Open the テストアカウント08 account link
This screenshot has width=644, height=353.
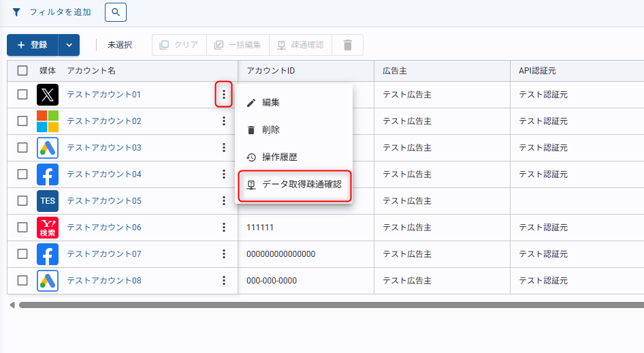[x=104, y=281]
